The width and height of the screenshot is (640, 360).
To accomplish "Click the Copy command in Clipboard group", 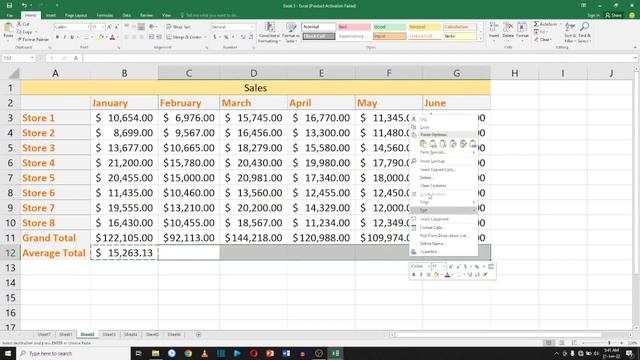I will tap(24, 32).
